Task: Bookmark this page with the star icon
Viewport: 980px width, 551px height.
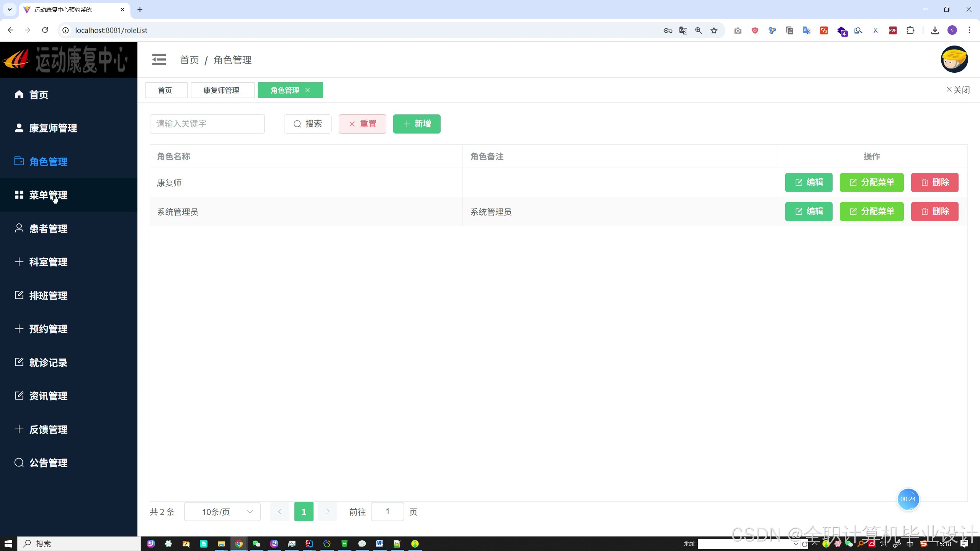Action: click(x=714, y=30)
